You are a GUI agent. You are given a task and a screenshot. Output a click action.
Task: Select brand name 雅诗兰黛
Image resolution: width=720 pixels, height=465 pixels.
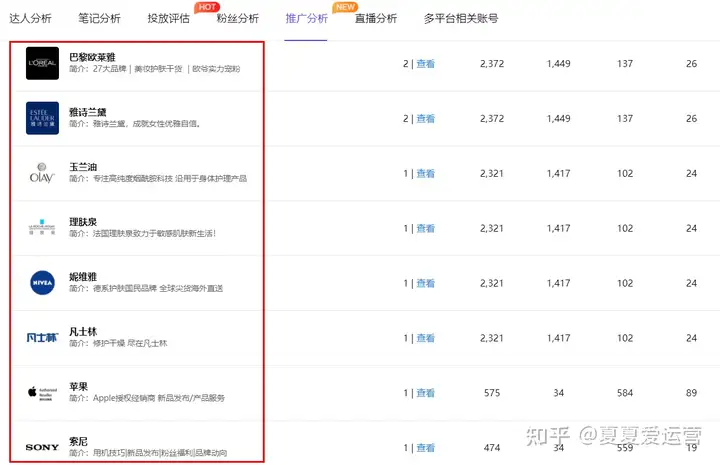pyautogui.click(x=88, y=112)
